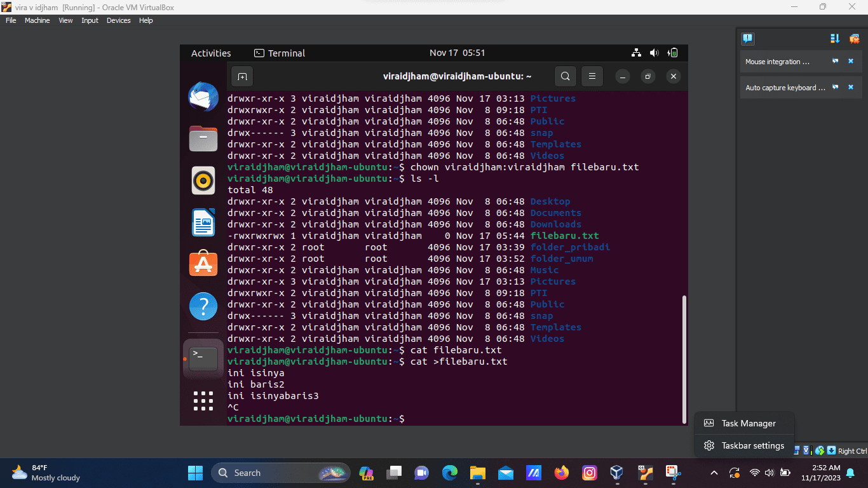Image resolution: width=868 pixels, height=488 pixels.
Task: Click the folder_pribadi entry in listing
Action: tap(570, 247)
